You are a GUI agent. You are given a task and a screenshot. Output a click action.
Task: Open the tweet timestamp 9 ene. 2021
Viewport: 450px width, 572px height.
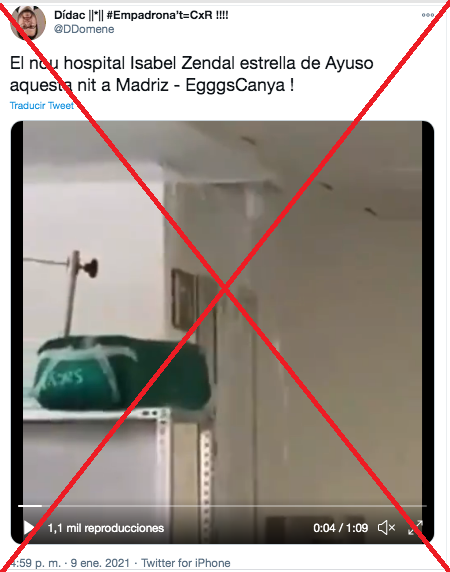pyautogui.click(x=100, y=563)
